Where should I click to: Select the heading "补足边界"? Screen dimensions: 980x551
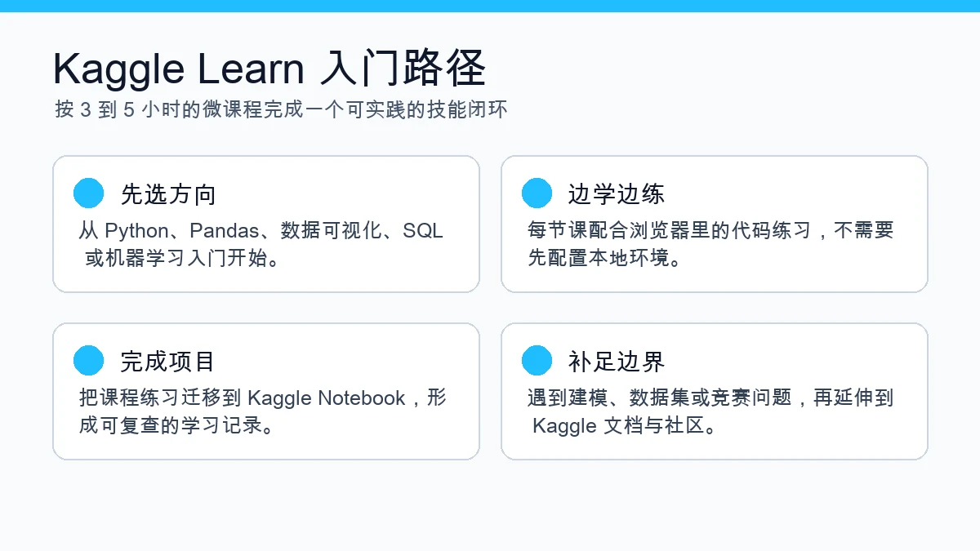click(x=617, y=362)
